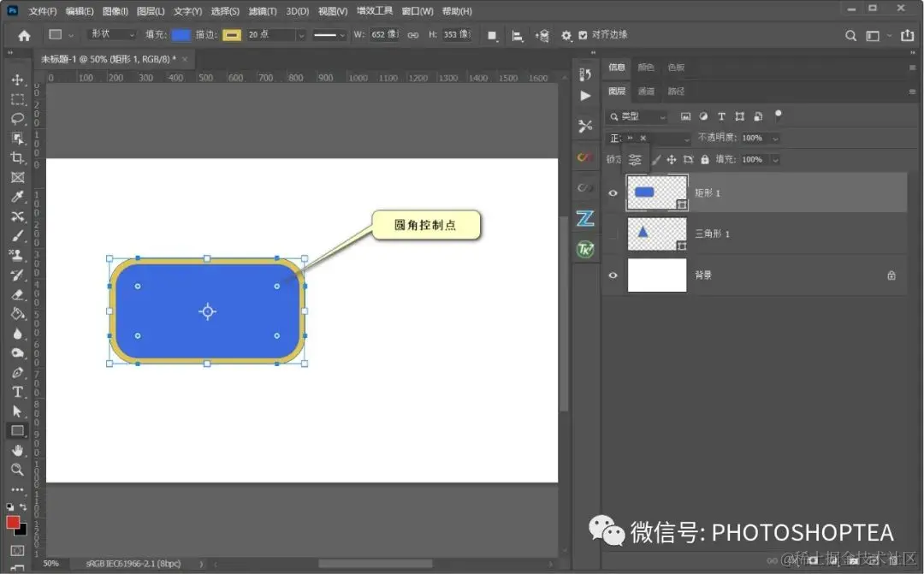Select the Brush tool

(18, 236)
